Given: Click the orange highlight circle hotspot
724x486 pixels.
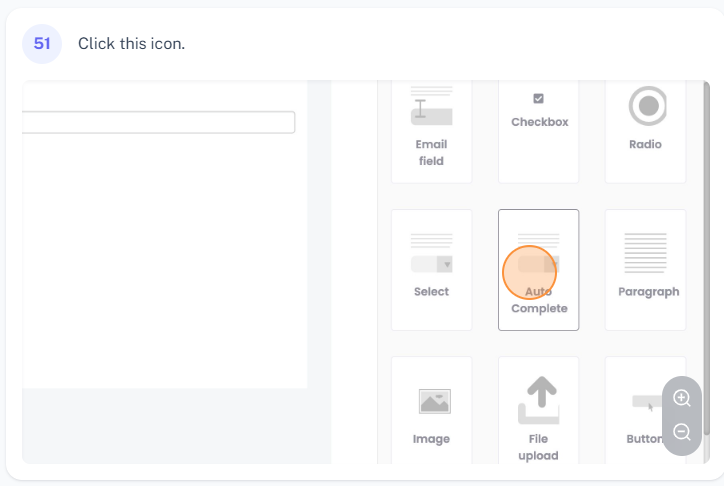Looking at the screenshot, I should coord(529,272).
